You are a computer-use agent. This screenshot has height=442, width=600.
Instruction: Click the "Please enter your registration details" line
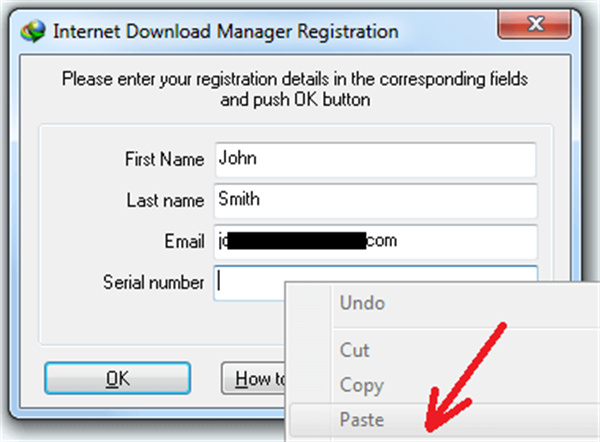tap(294, 78)
